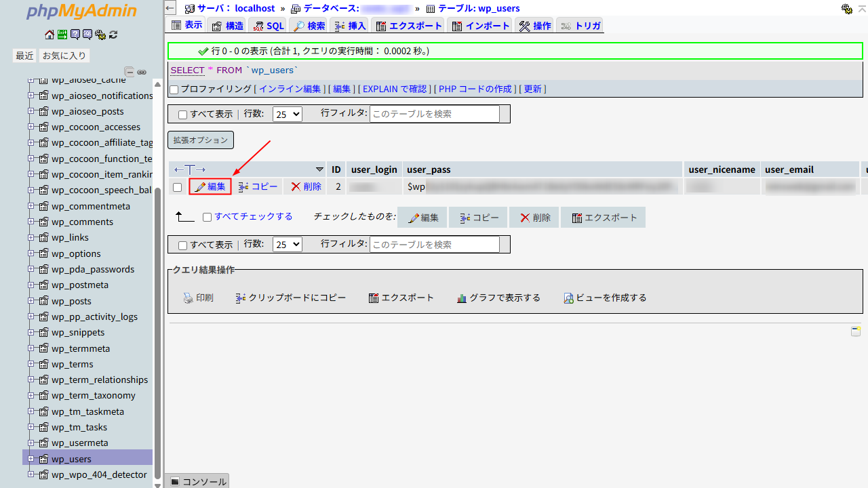Switch to the SQL tab
Screen dimensions: 868x488
tap(269, 26)
